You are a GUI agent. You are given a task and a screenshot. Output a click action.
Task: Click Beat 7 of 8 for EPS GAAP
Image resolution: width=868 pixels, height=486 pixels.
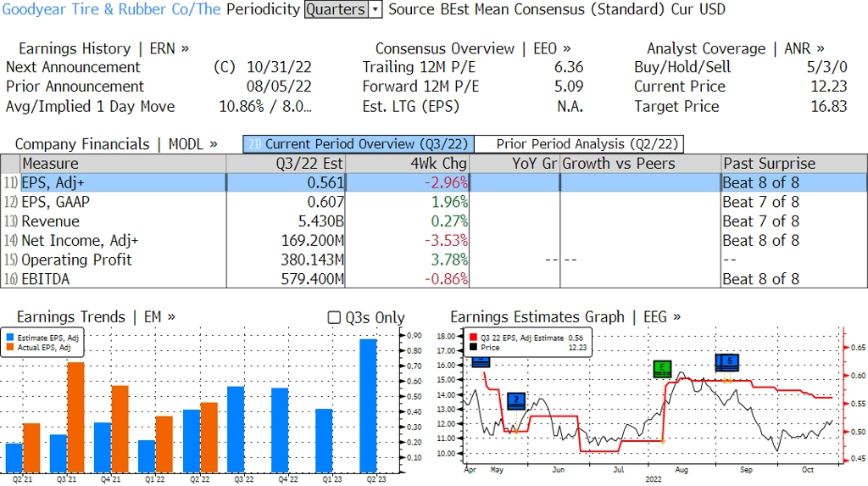pos(760,202)
